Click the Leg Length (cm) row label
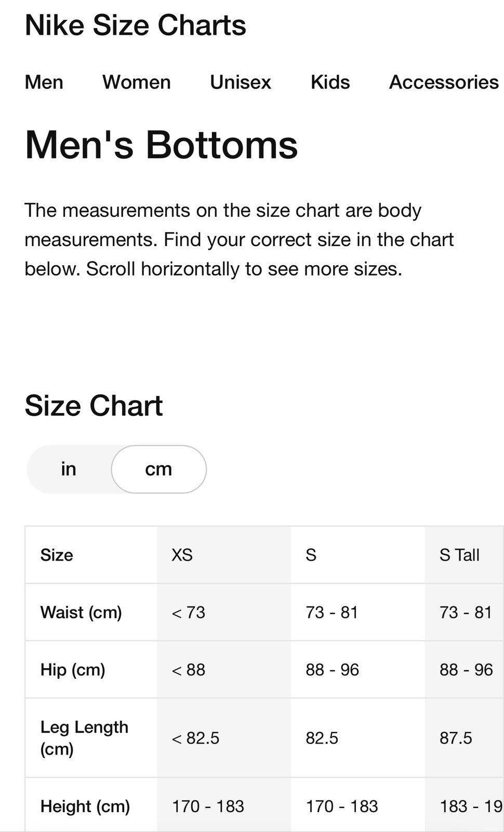The height and width of the screenshot is (832, 504). pyautogui.click(x=84, y=738)
